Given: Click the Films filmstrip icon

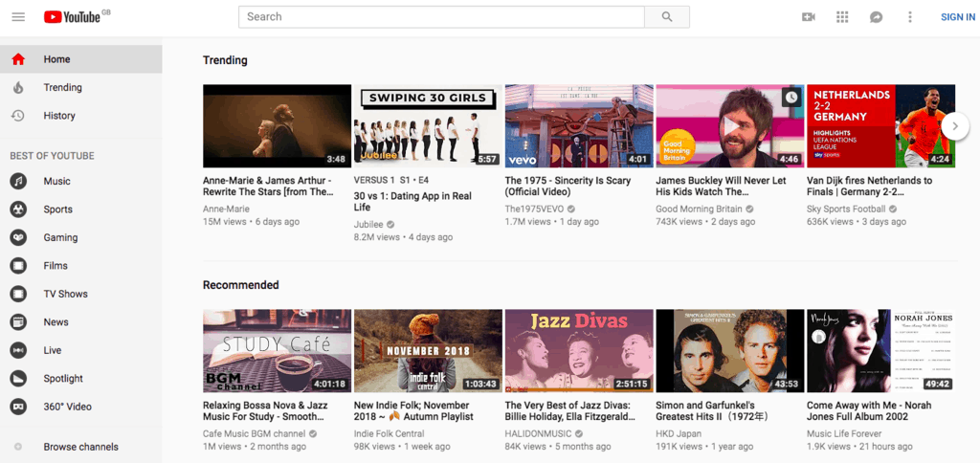Looking at the screenshot, I should pos(18,266).
